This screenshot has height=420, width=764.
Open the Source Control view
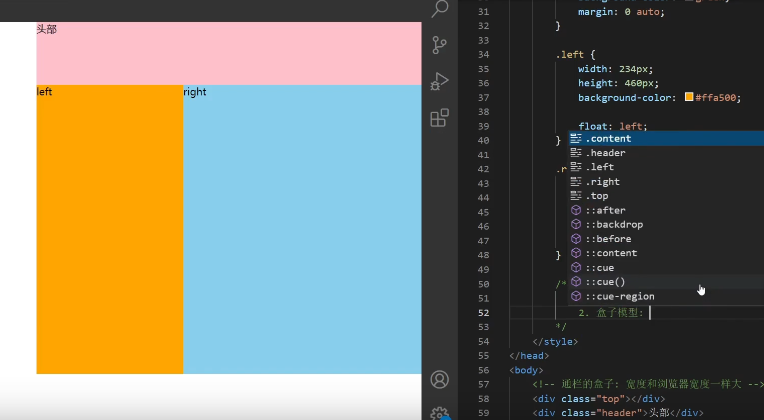[439, 45]
